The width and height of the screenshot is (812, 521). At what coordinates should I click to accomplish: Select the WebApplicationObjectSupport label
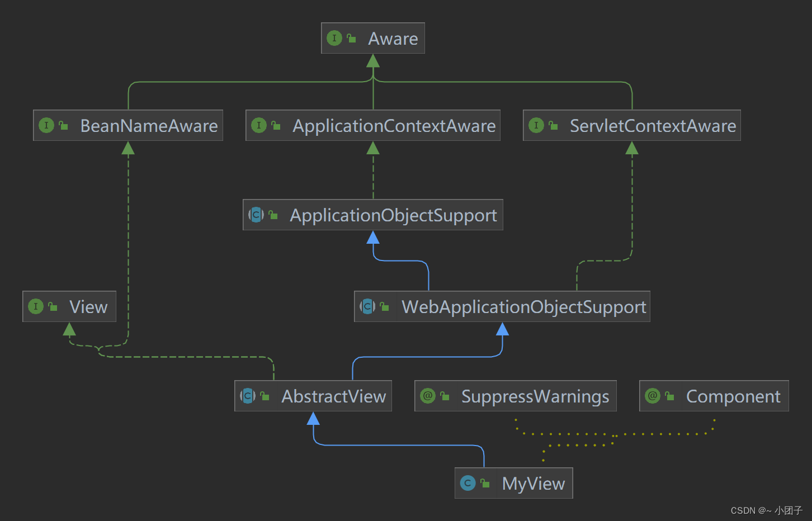click(x=523, y=307)
